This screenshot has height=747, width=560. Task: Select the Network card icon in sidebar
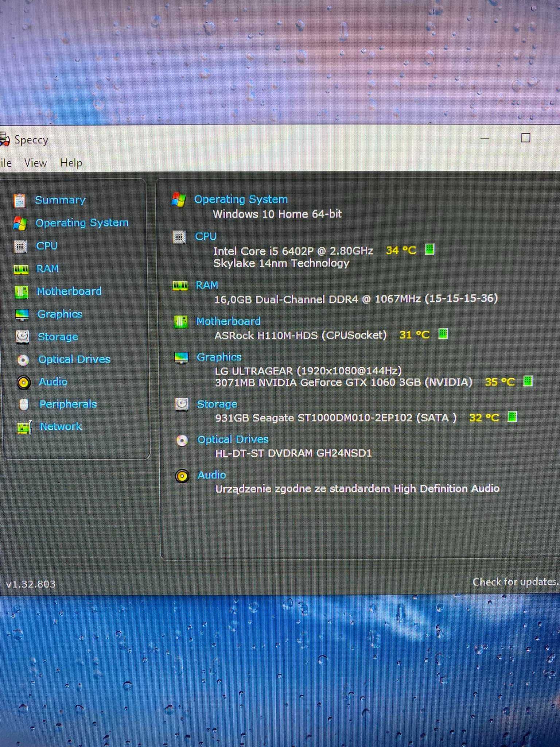click(24, 427)
